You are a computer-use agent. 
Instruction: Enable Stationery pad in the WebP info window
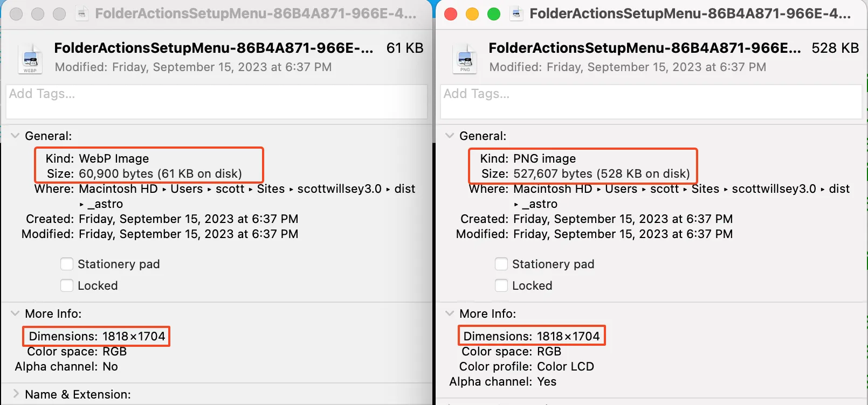66,264
